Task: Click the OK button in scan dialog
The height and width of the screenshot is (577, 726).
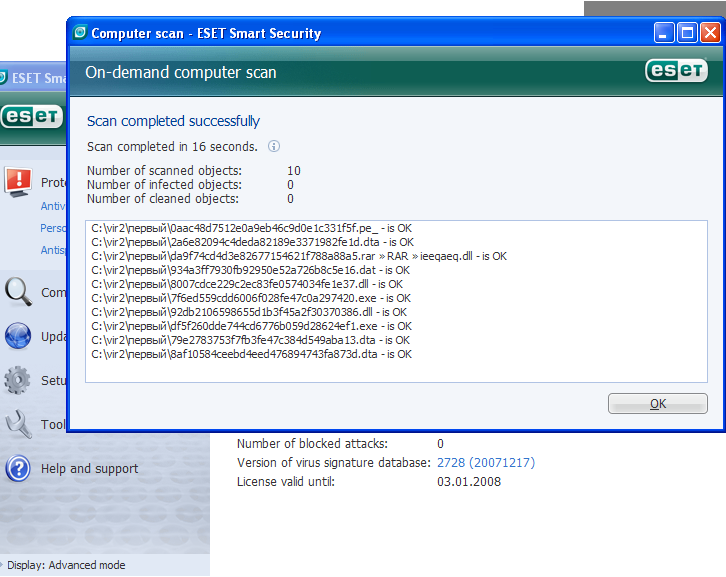Action: 657,403
